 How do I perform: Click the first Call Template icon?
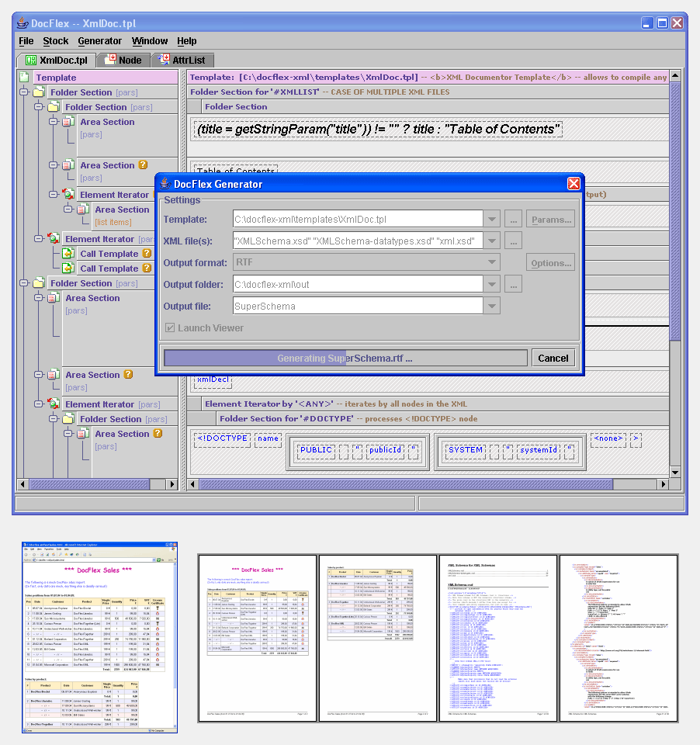tap(68, 254)
